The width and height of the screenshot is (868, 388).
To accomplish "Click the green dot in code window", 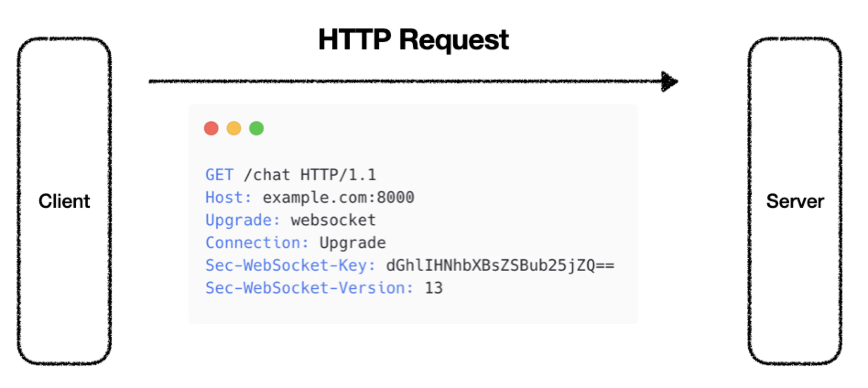I will 256,128.
